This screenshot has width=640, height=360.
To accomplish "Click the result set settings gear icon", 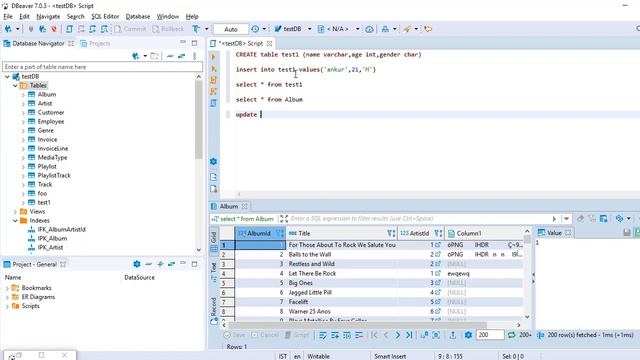I will [x=468, y=335].
